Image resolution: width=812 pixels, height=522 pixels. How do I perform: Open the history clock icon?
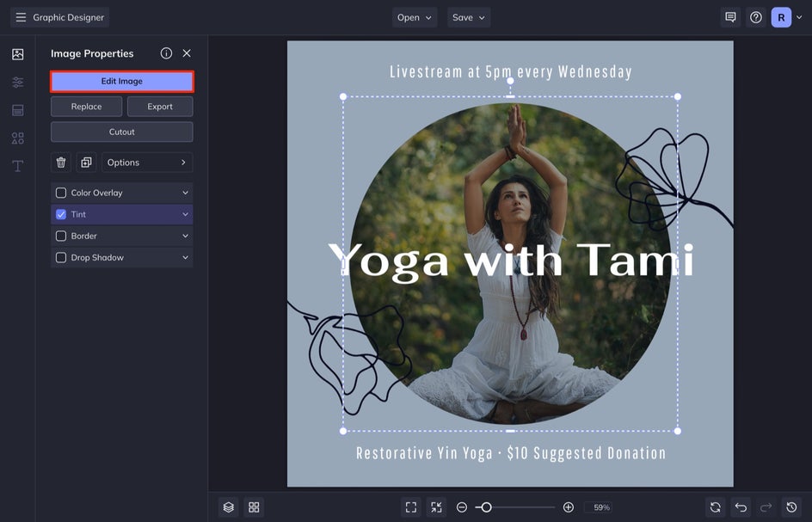(791, 507)
